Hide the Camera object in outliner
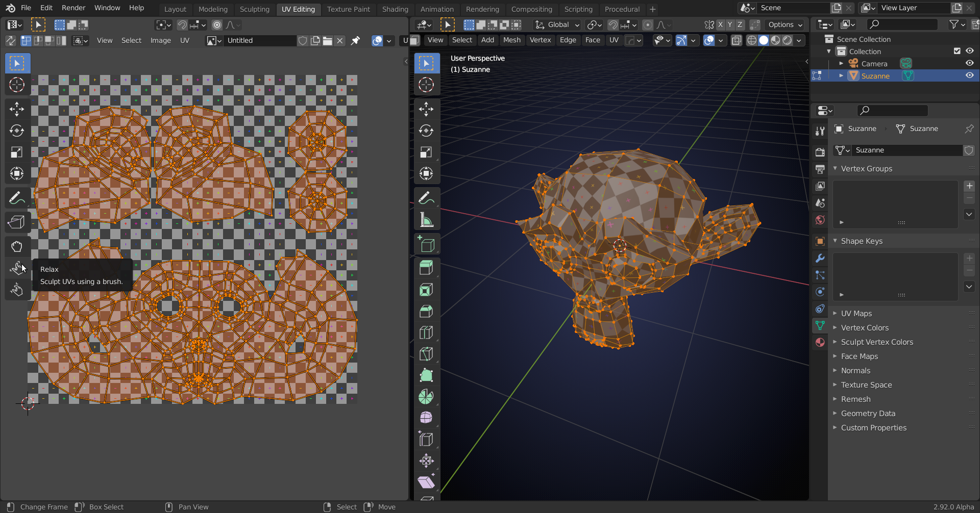This screenshot has height=513, width=980. [x=969, y=63]
